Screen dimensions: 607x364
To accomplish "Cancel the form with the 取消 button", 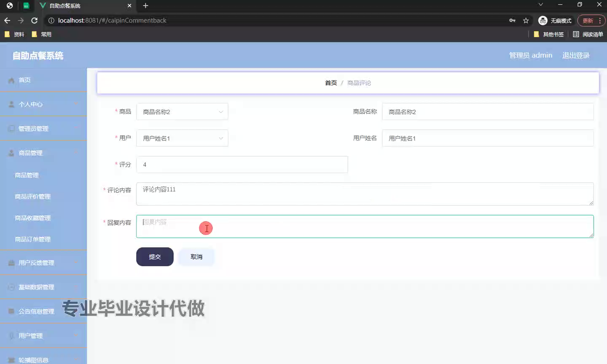I will pos(196,257).
